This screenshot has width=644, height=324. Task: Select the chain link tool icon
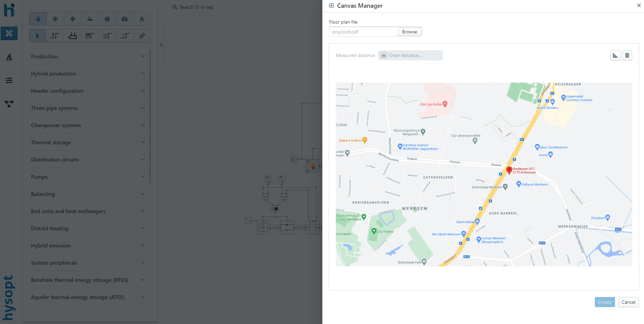coord(142,36)
